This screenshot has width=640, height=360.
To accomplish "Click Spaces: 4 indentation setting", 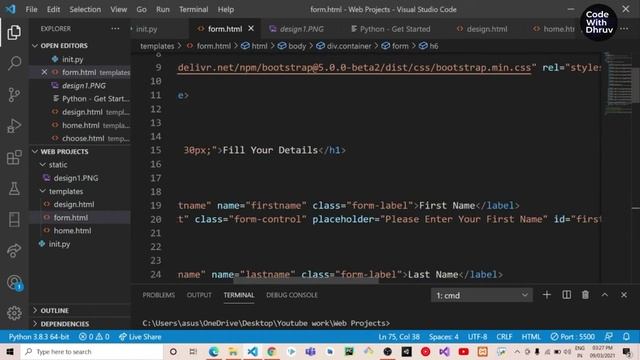I will (x=443, y=337).
